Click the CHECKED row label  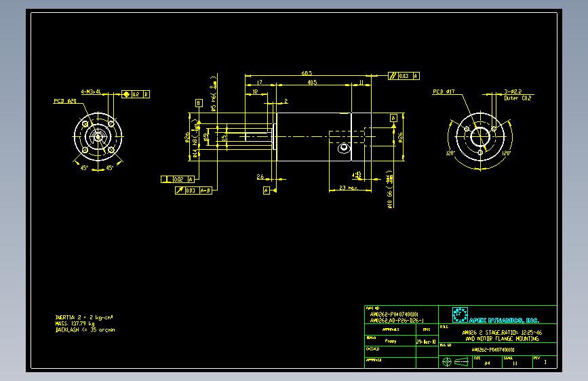pos(373,348)
